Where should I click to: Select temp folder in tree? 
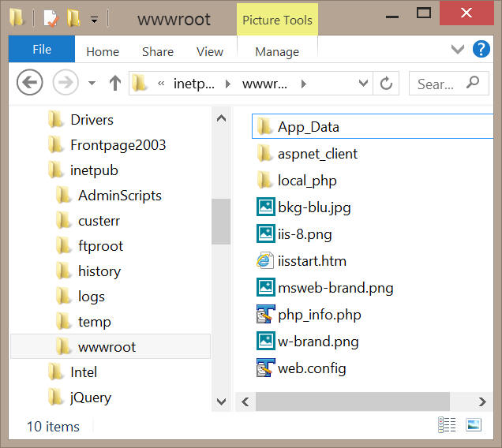coord(83,322)
